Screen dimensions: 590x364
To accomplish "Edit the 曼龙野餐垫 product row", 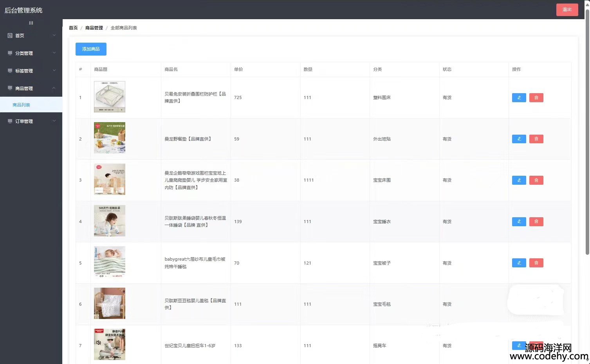I will point(519,139).
